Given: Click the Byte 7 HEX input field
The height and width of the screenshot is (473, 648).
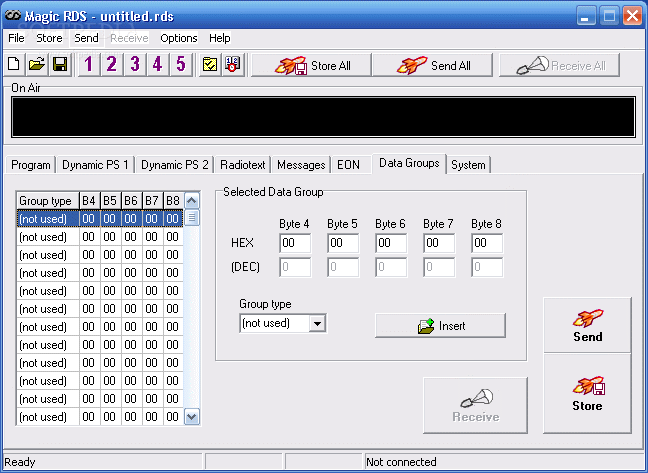Looking at the screenshot, I should point(439,243).
